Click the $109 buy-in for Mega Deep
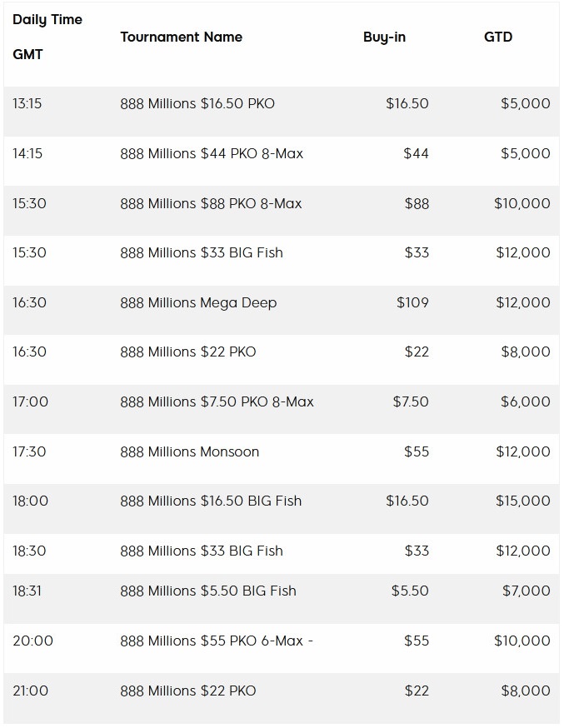This screenshot has height=728, width=564. pos(412,302)
